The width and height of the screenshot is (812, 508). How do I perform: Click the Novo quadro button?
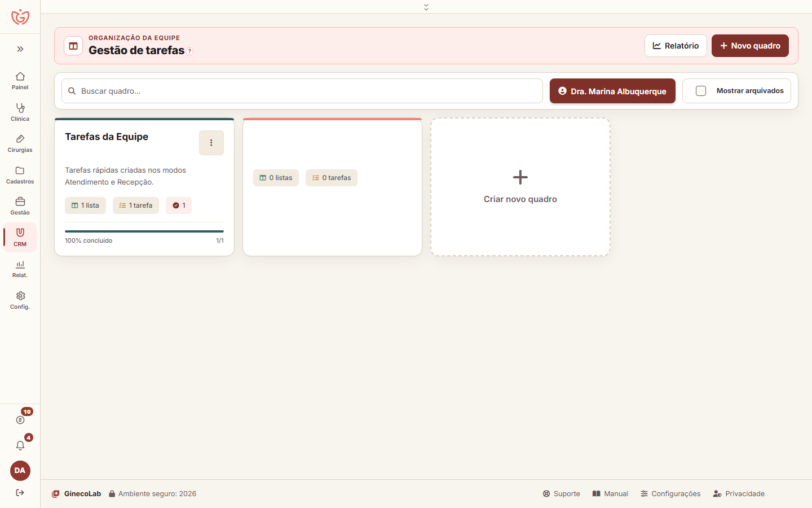pos(750,46)
